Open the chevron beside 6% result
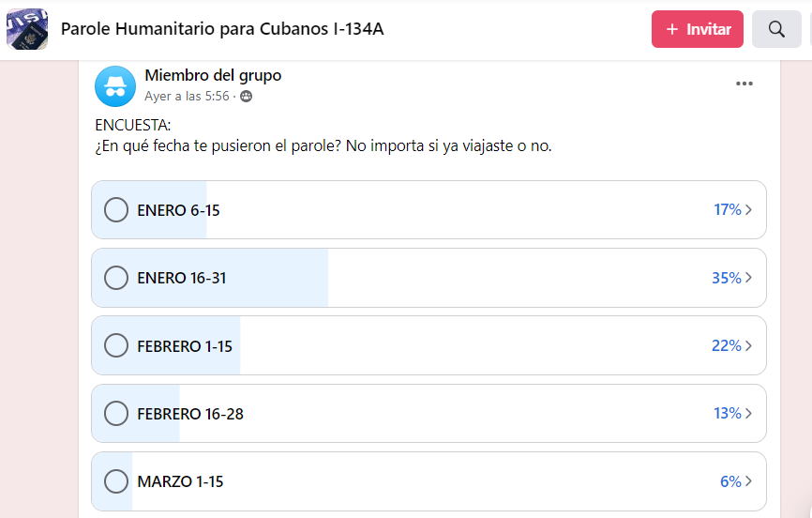The image size is (812, 518). [749, 481]
